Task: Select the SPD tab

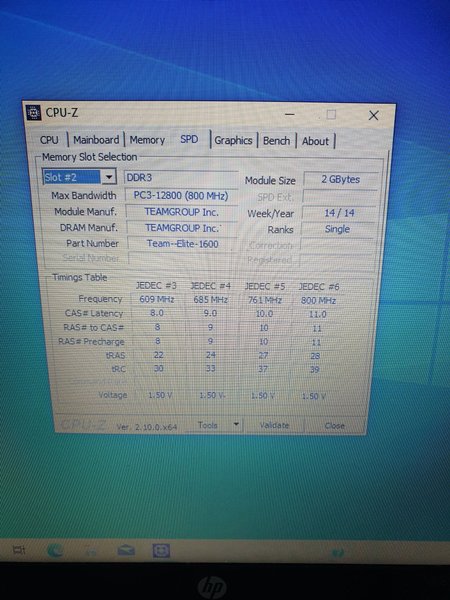Action: [189, 139]
